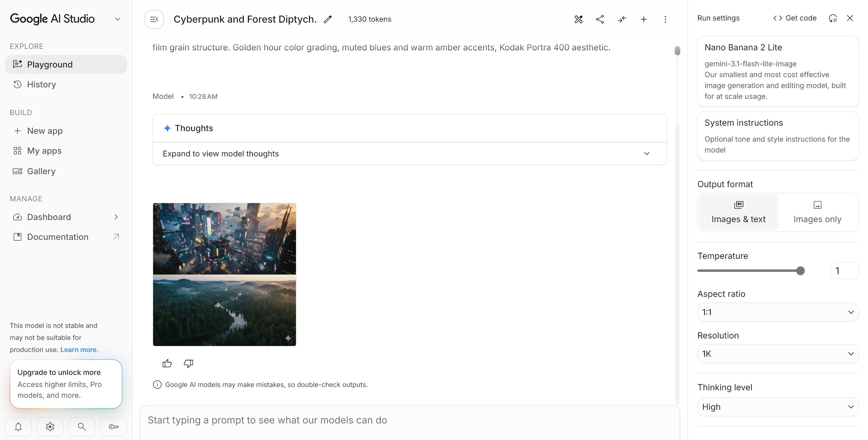This screenshot has height=440, width=868.
Task: Click Upgrade to unlock more card
Action: (66, 384)
